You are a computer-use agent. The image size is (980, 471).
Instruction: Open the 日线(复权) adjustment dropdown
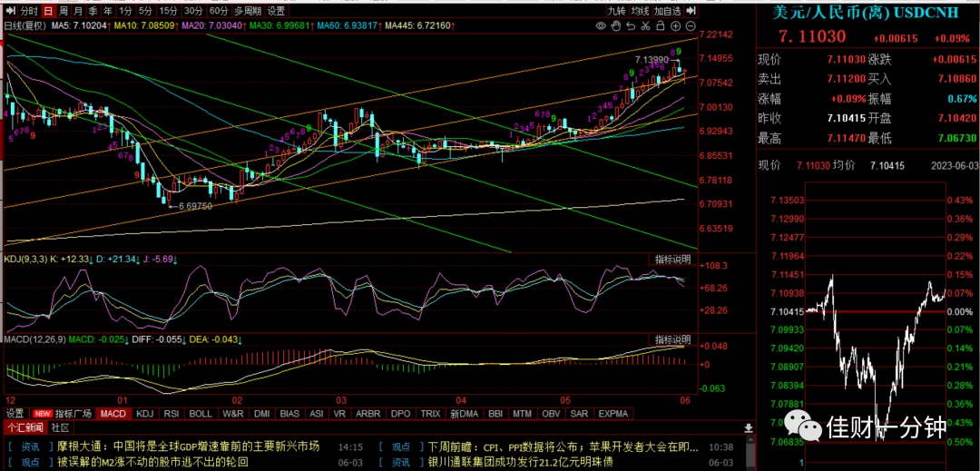tap(25, 26)
